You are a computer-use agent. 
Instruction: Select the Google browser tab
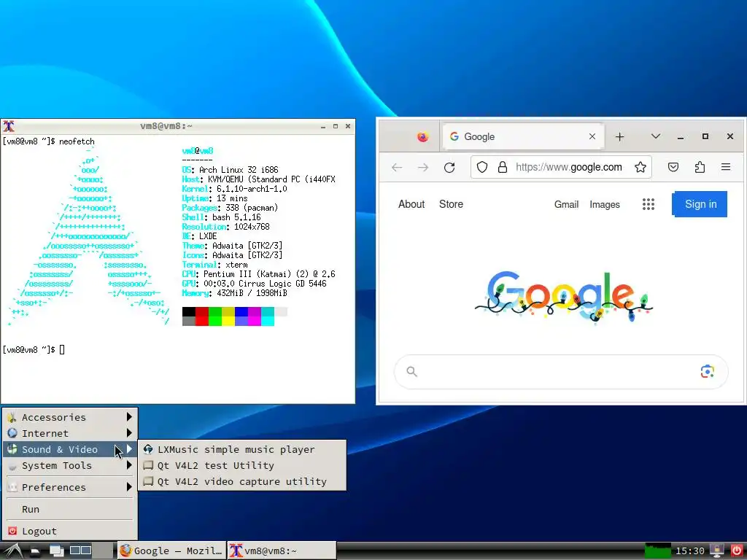point(524,136)
